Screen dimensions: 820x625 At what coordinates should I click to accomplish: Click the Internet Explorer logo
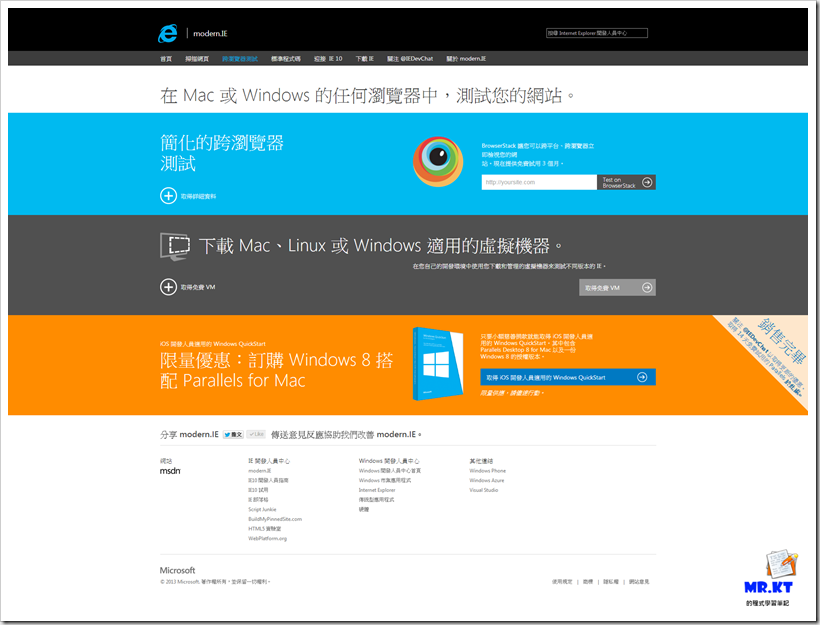[x=168, y=33]
